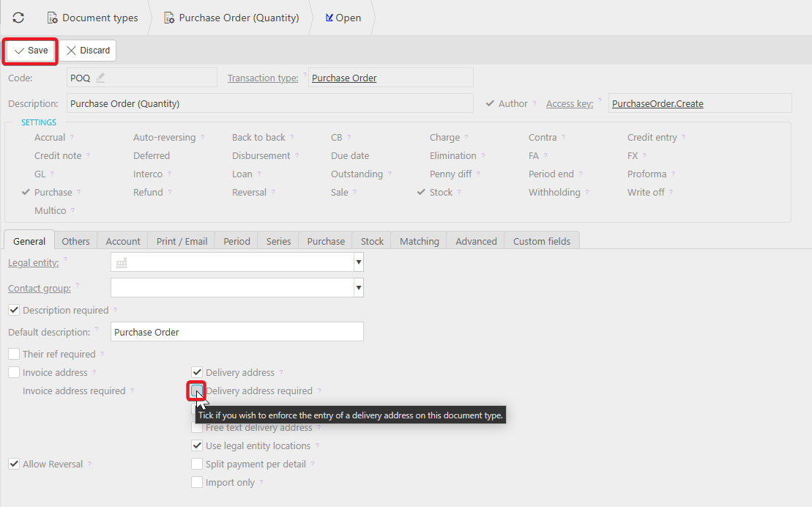Click the Description input field

269,103
